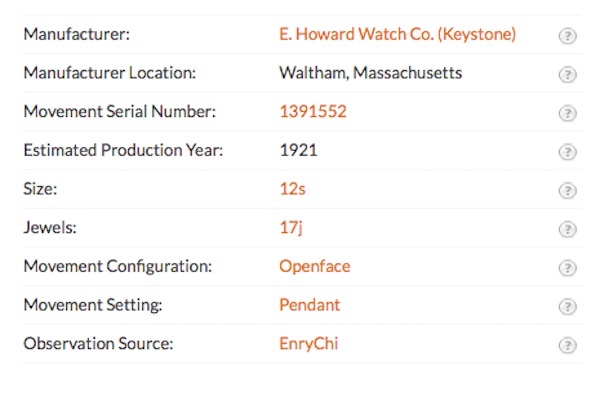
Task: Click the Estimated Production Year label
Action: click(123, 150)
